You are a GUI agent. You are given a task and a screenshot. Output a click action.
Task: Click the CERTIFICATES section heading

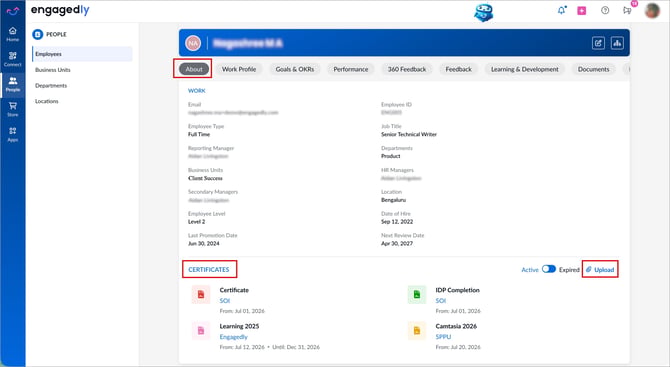click(209, 270)
